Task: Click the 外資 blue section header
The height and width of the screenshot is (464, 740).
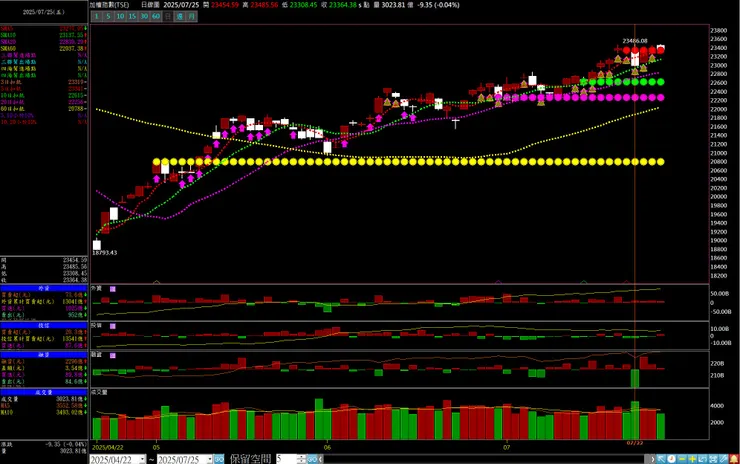Action: [x=44, y=288]
